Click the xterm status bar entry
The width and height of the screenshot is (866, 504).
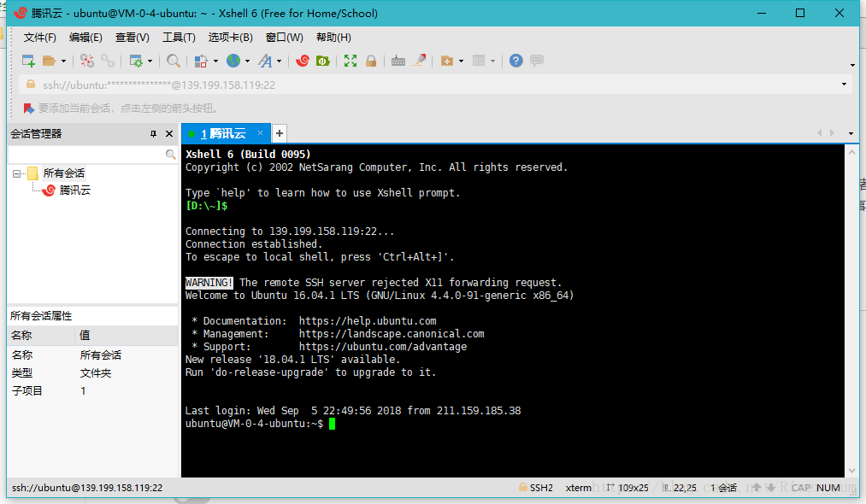pyautogui.click(x=578, y=488)
